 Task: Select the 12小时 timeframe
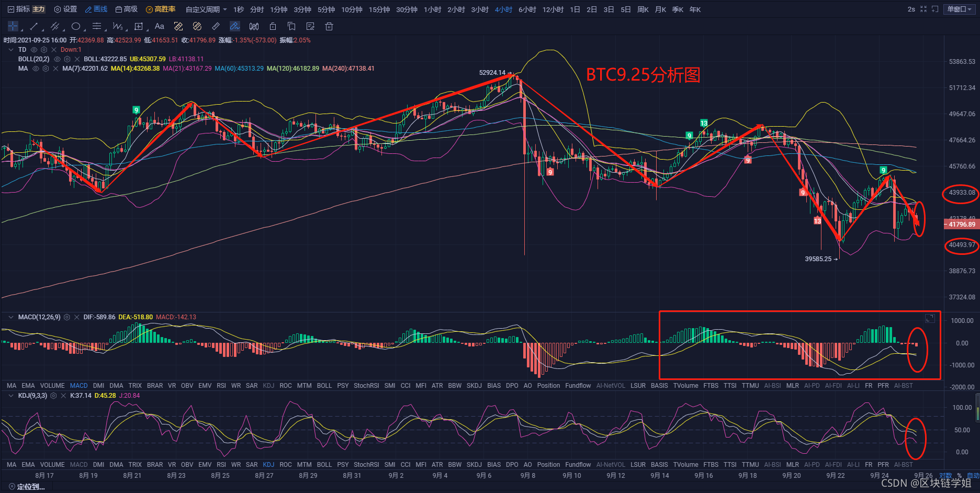tap(553, 9)
